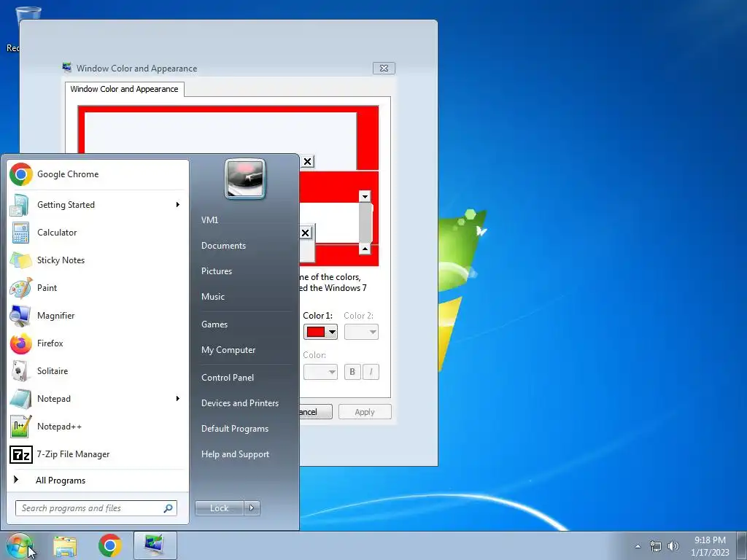Screen dimensions: 747x560
Task: Click the Apply button in dialog
Action: point(365,412)
